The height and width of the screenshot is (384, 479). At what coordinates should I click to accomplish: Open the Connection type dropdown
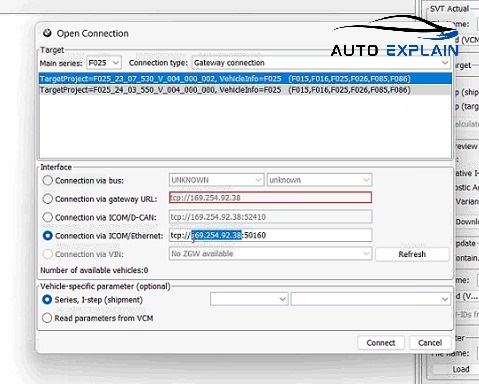(x=321, y=63)
